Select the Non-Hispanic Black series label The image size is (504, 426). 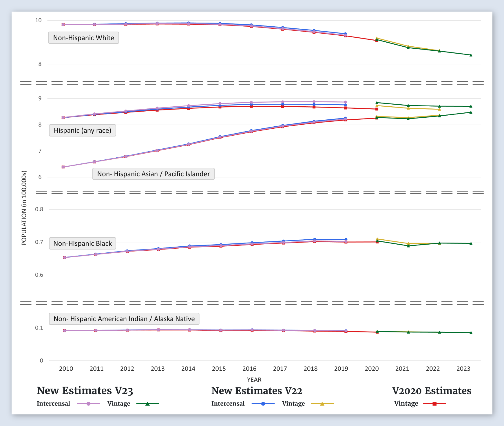click(83, 244)
